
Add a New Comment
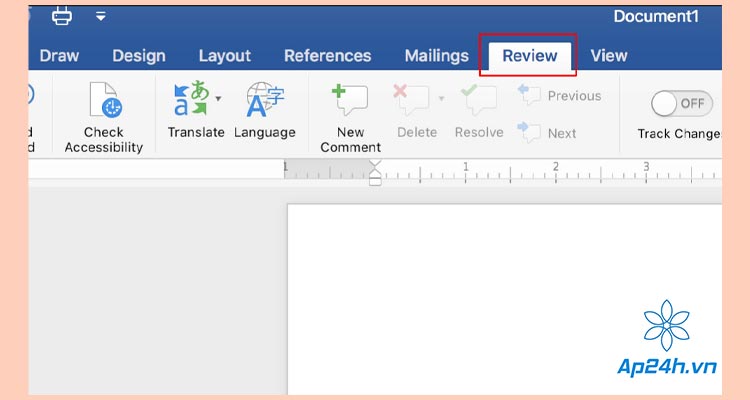[351, 117]
